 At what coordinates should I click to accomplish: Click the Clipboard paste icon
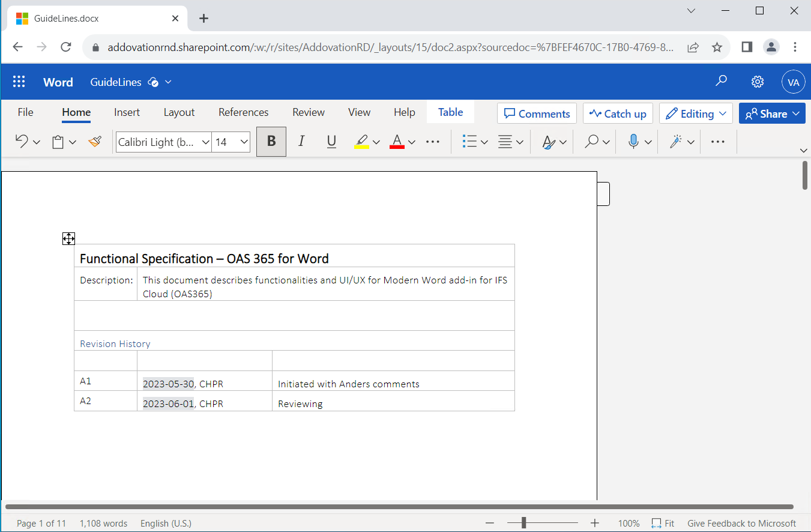click(x=58, y=142)
